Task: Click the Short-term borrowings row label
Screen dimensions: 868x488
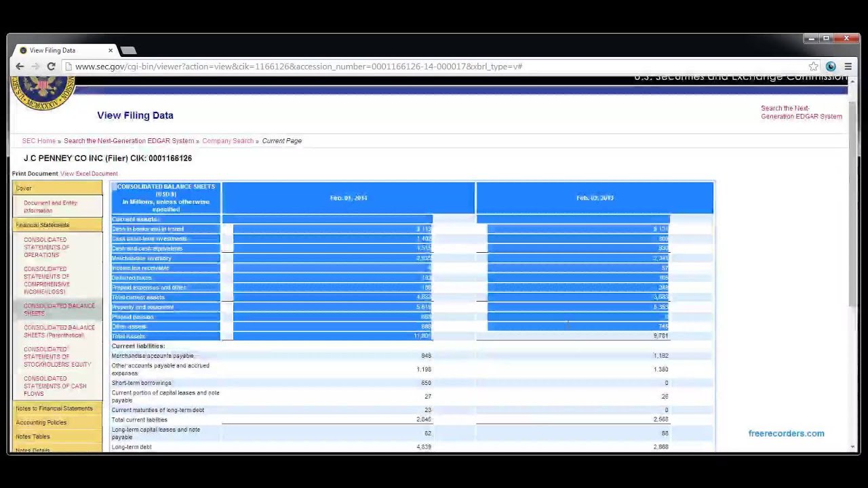Action: click(x=142, y=383)
